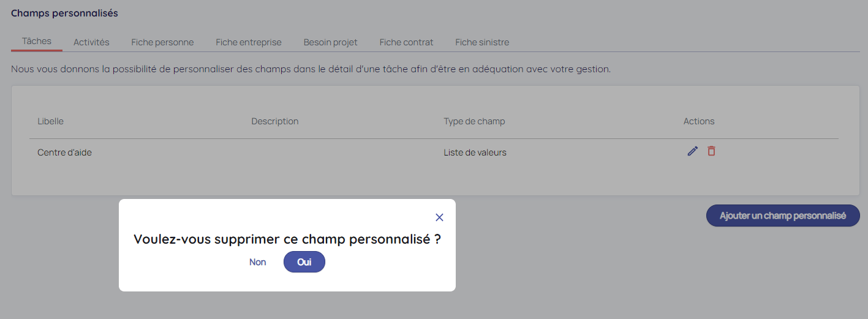This screenshot has height=319, width=868.
Task: Switch to the Activités tab
Action: coord(91,42)
